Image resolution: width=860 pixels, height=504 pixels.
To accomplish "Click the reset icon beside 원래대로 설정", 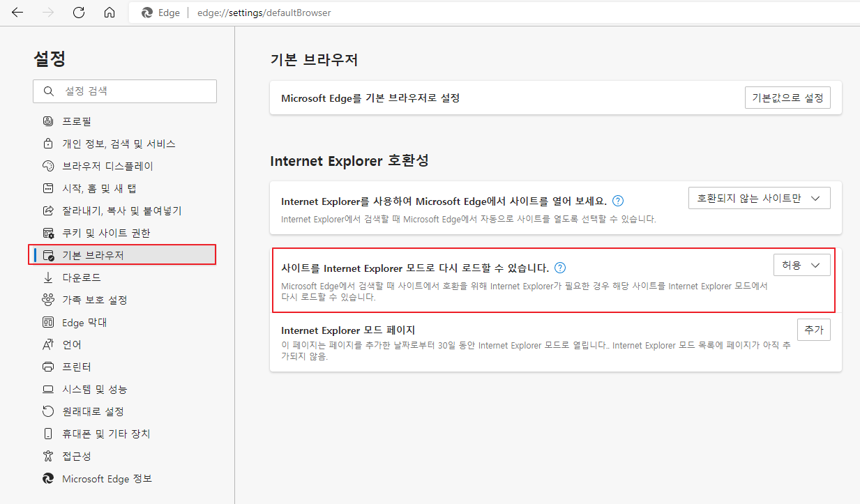I will point(48,411).
